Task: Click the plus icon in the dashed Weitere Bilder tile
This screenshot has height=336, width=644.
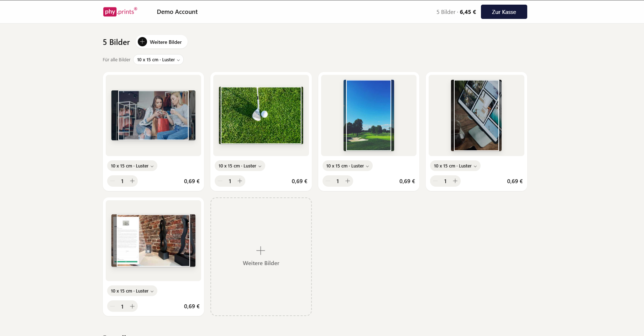Action: (x=261, y=250)
